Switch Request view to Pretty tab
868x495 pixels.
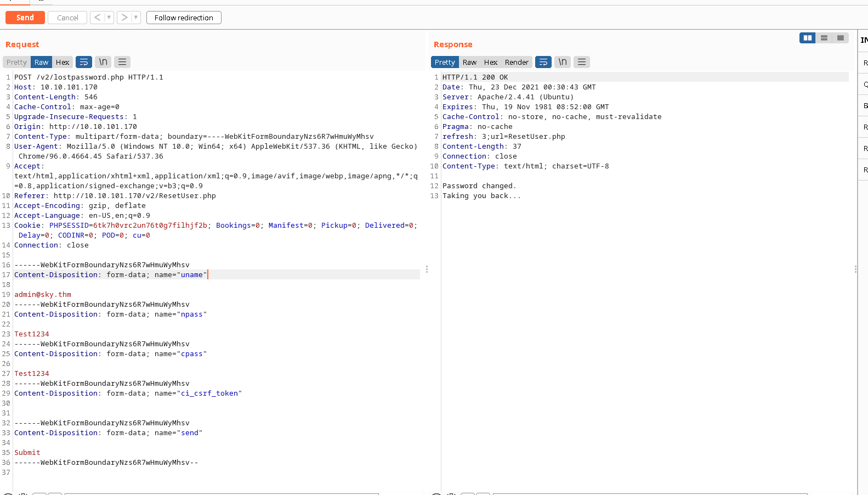point(16,62)
